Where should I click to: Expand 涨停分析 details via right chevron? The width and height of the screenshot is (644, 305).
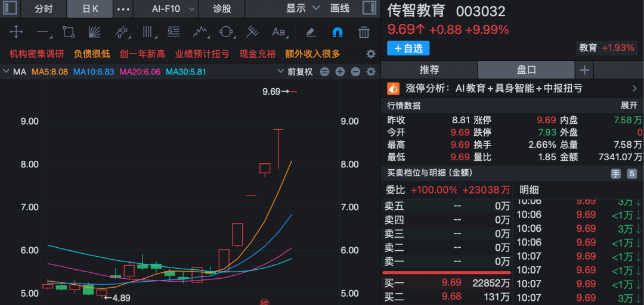(634, 88)
